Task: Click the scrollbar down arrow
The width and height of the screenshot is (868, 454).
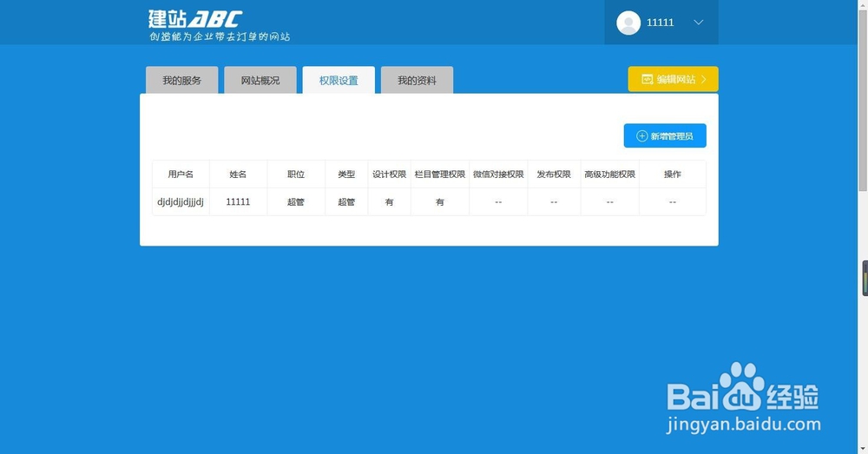Action: click(x=863, y=449)
